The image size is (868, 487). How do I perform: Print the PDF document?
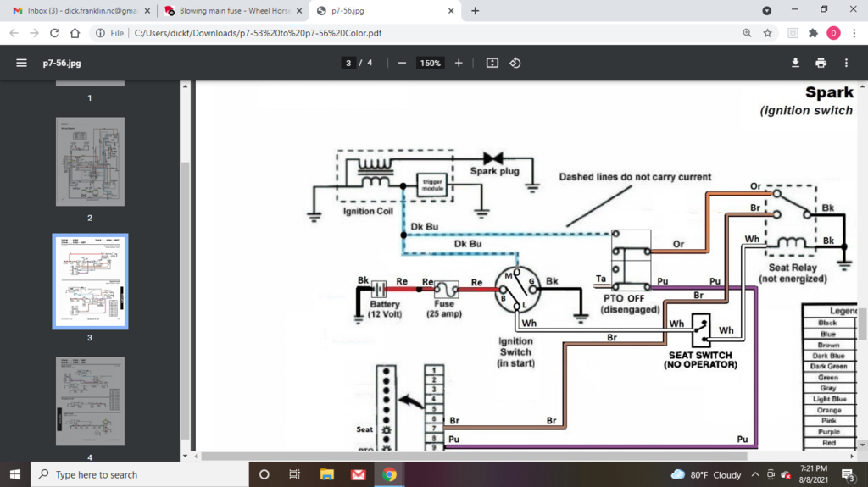click(x=821, y=64)
